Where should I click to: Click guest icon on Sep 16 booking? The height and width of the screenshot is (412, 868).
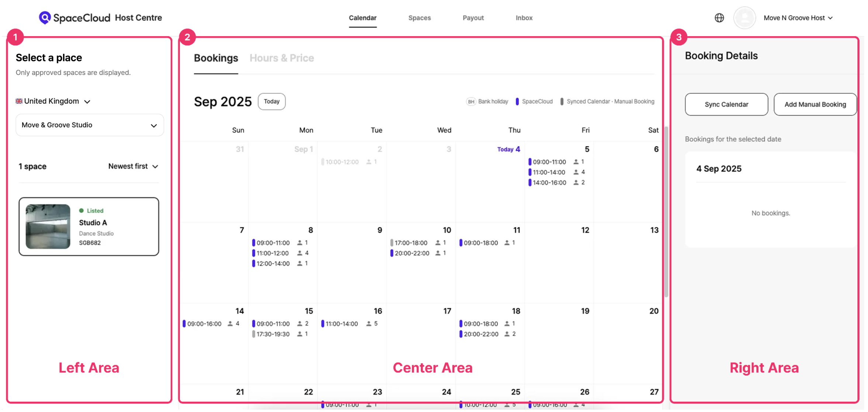tap(368, 324)
